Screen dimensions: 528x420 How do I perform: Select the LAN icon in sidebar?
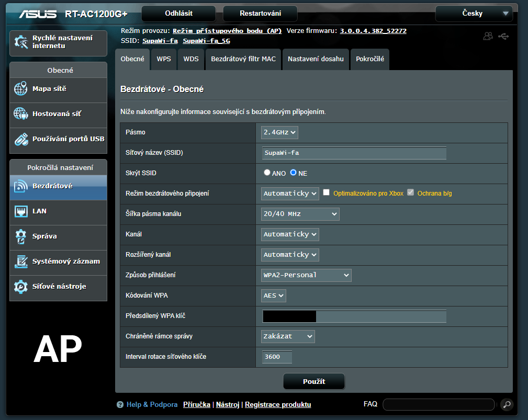coord(21,211)
